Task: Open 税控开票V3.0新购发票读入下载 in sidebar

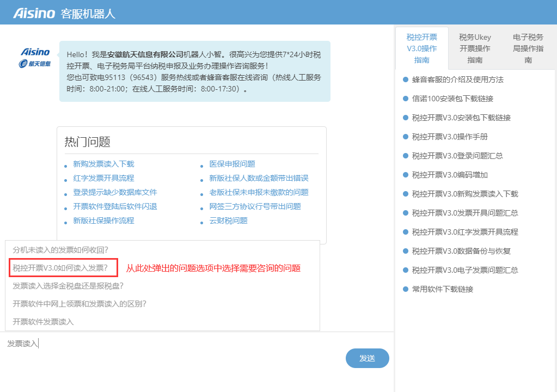Action: click(x=465, y=194)
